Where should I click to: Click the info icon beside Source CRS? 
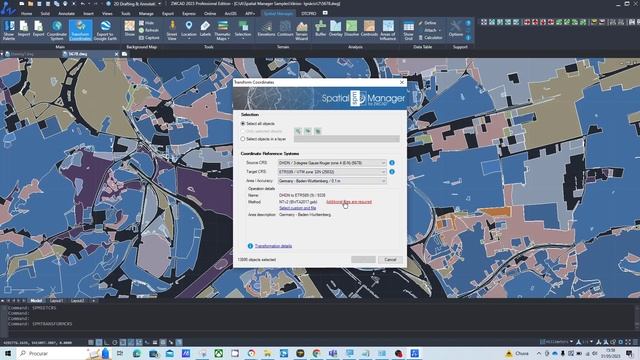(392, 163)
